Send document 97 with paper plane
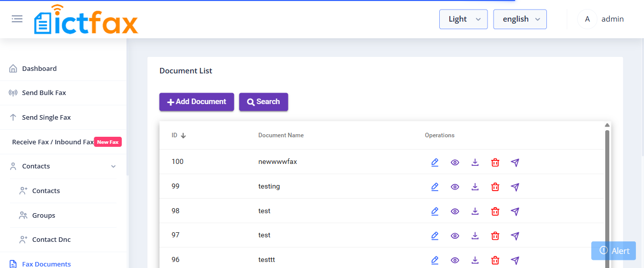 click(515, 236)
